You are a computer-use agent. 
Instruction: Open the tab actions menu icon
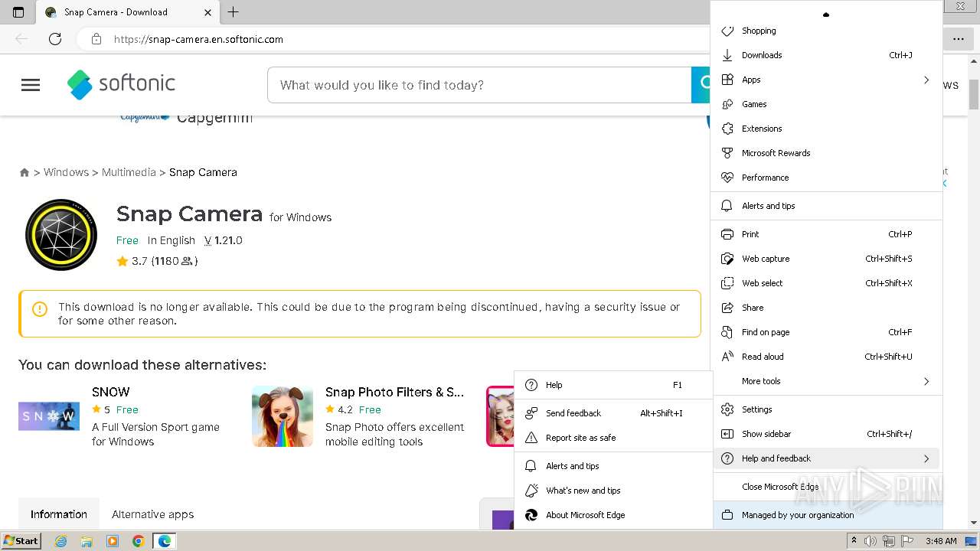[18, 12]
